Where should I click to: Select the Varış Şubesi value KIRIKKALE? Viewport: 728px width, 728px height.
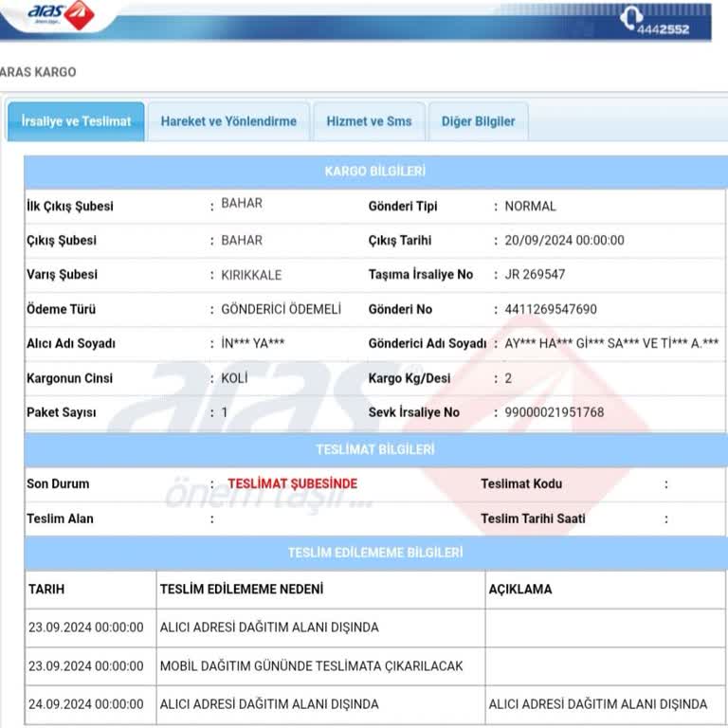(251, 275)
